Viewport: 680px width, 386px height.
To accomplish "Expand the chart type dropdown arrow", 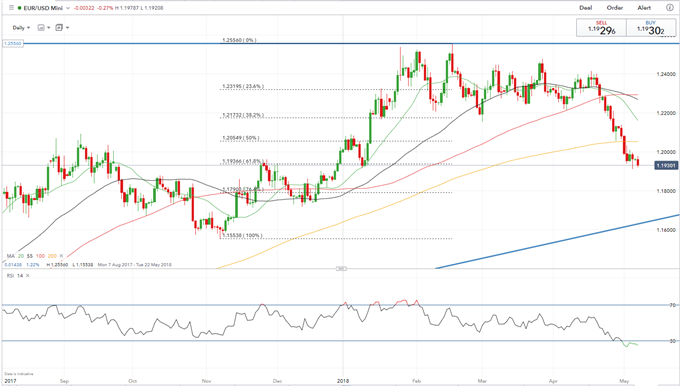I will coord(49,28).
